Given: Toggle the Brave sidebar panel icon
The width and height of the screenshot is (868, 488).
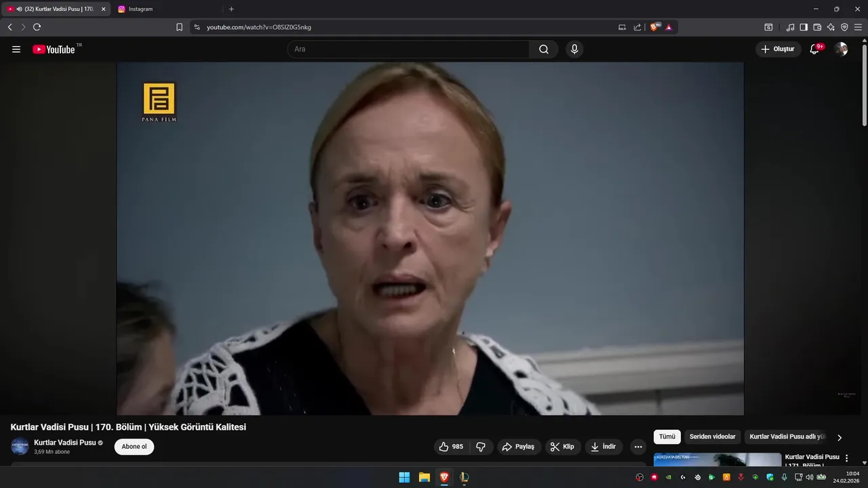Looking at the screenshot, I should tap(804, 27).
